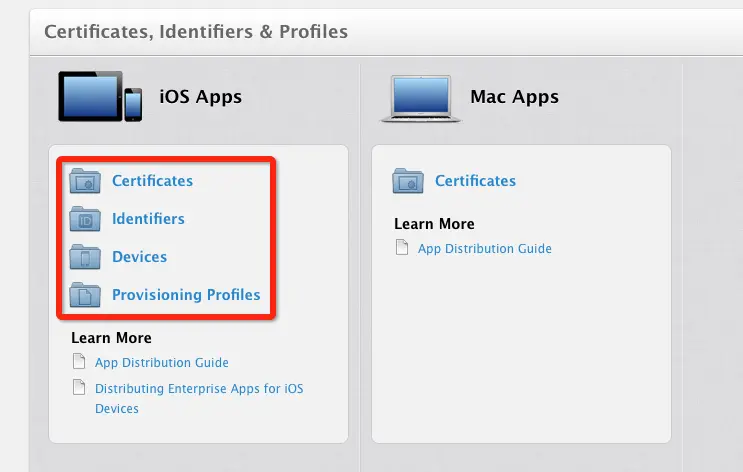Click the iOS Apps heading text
This screenshot has width=743, height=472.
[x=200, y=97]
